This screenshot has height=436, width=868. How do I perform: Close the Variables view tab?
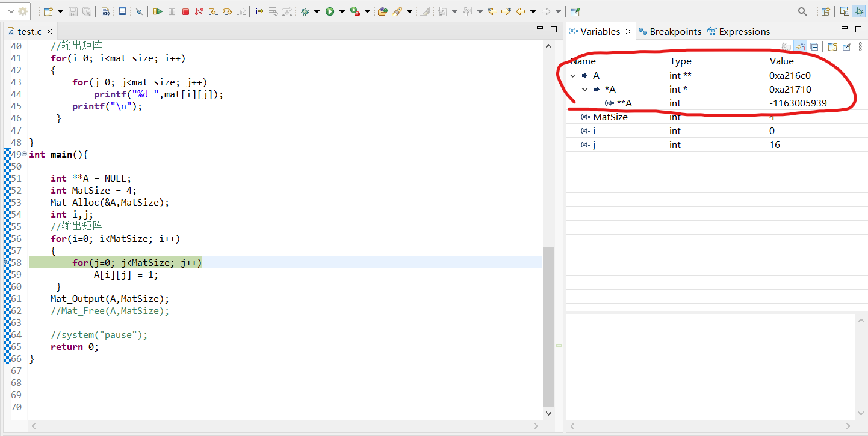tap(628, 31)
